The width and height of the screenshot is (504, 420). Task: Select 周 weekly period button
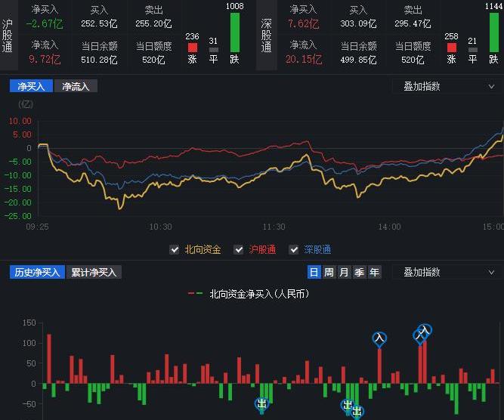coord(329,272)
